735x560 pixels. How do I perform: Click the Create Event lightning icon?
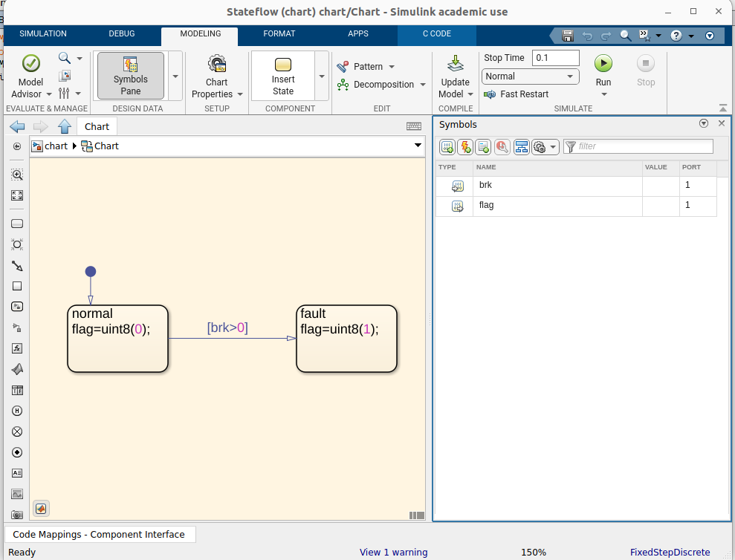pos(465,147)
